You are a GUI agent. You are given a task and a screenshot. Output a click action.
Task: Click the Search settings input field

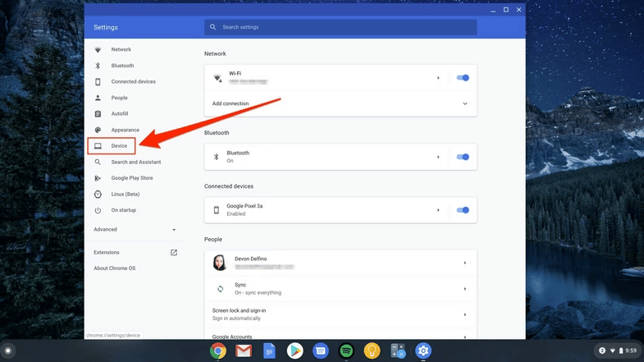[340, 27]
